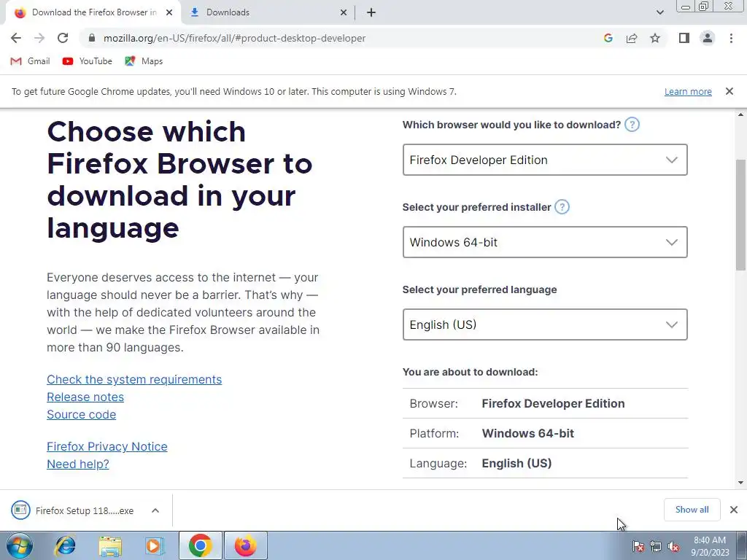This screenshot has width=747, height=560.
Task: Click the Need help? link
Action: [78, 464]
